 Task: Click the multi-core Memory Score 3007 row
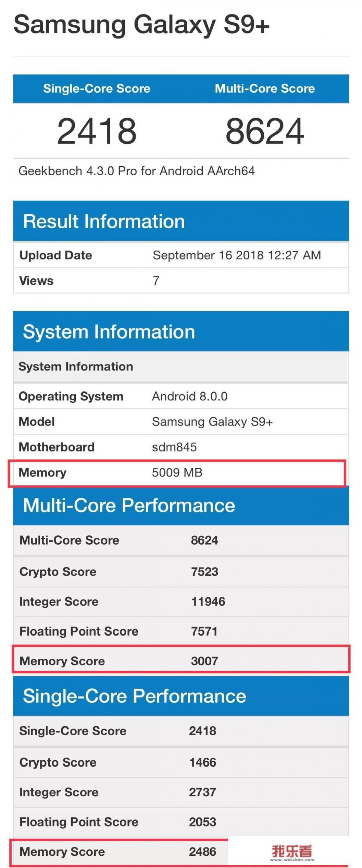[x=181, y=661]
